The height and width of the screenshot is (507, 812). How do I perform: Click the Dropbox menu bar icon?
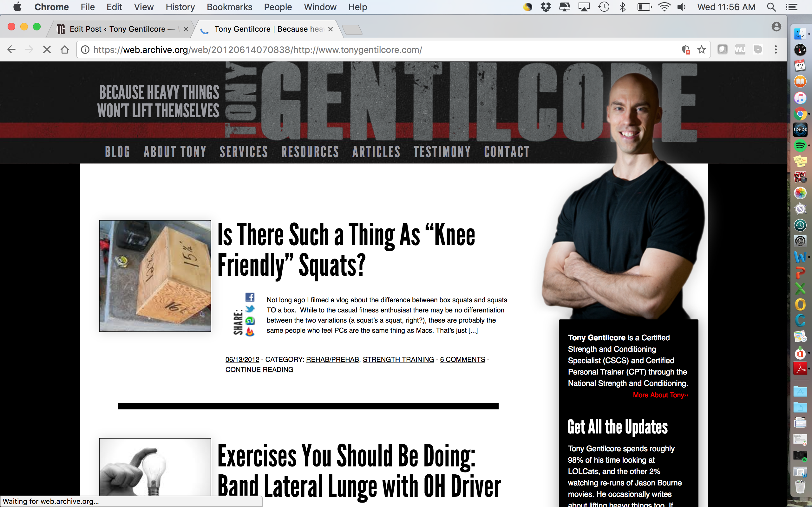pos(546,7)
